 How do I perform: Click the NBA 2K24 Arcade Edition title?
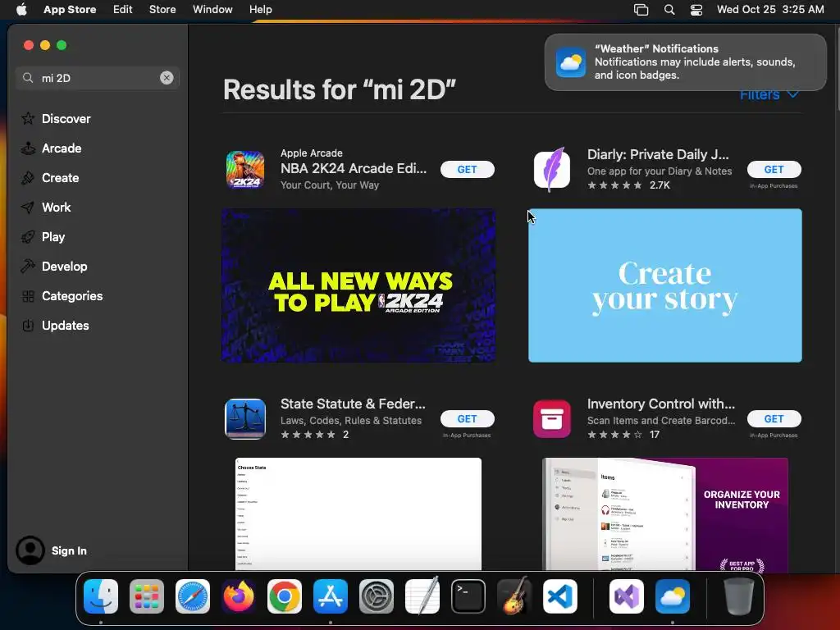click(x=354, y=168)
